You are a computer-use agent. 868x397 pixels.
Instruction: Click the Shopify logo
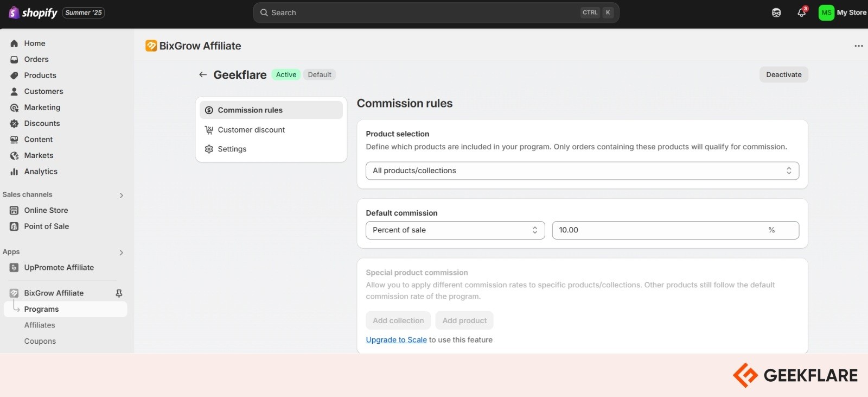(33, 12)
